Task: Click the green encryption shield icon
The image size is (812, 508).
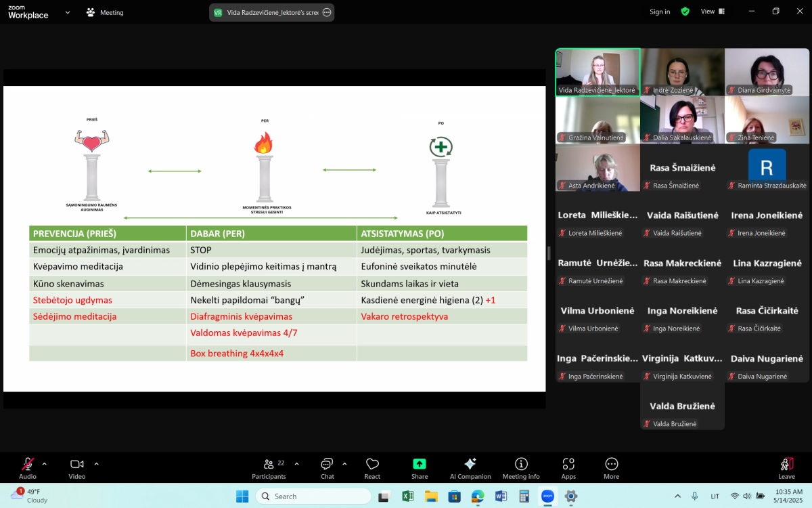Action: (x=685, y=12)
